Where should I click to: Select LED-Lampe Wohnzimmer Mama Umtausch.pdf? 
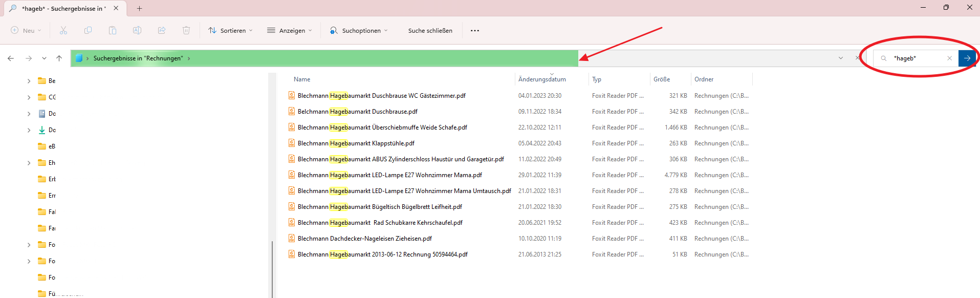(404, 191)
